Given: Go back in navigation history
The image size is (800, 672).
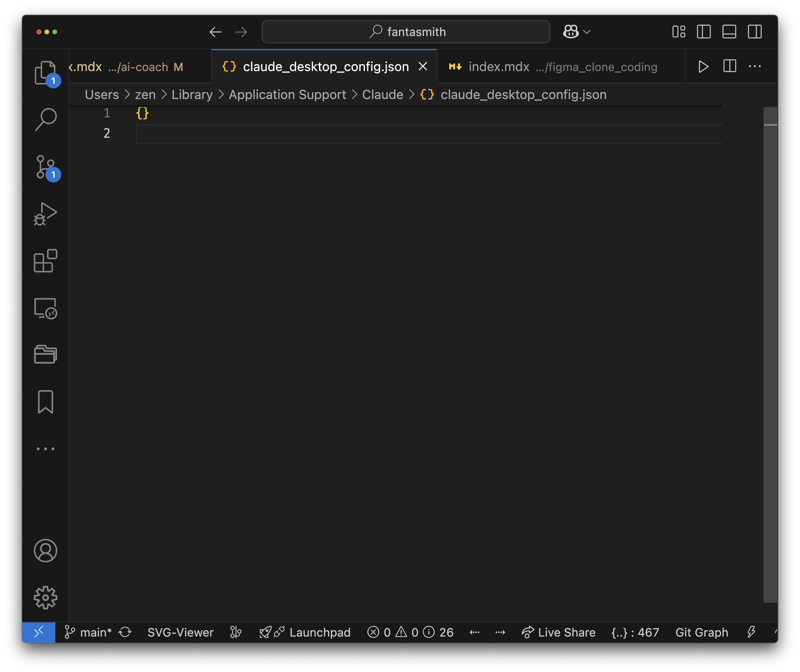Looking at the screenshot, I should [216, 32].
